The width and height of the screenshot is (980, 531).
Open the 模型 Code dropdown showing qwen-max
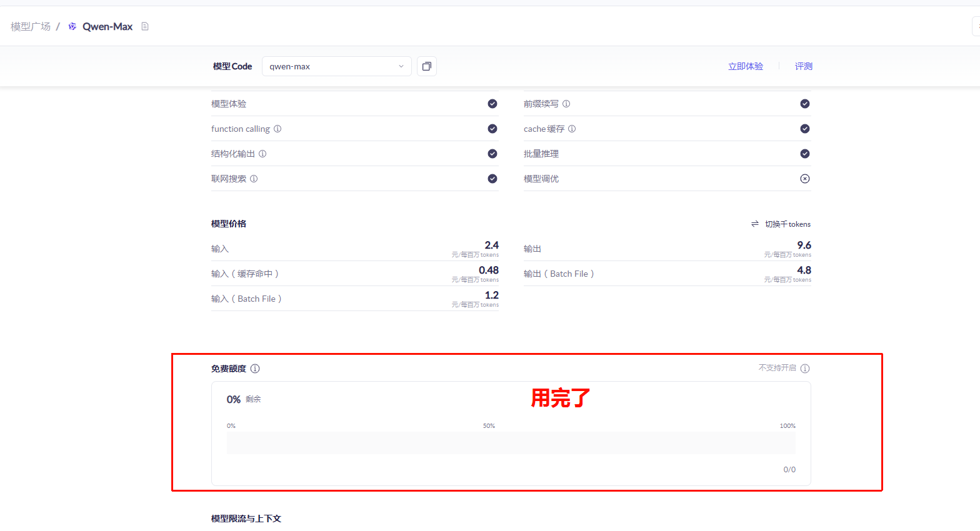(x=336, y=66)
